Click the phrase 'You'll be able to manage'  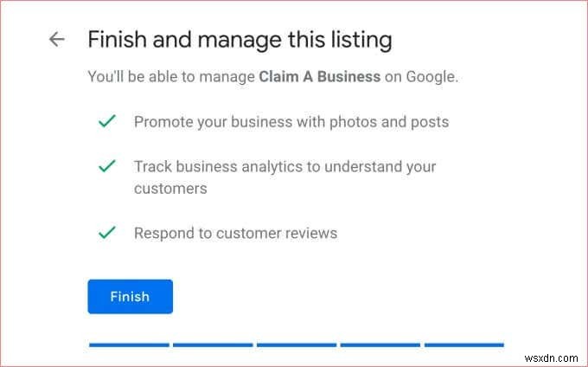[171, 76]
